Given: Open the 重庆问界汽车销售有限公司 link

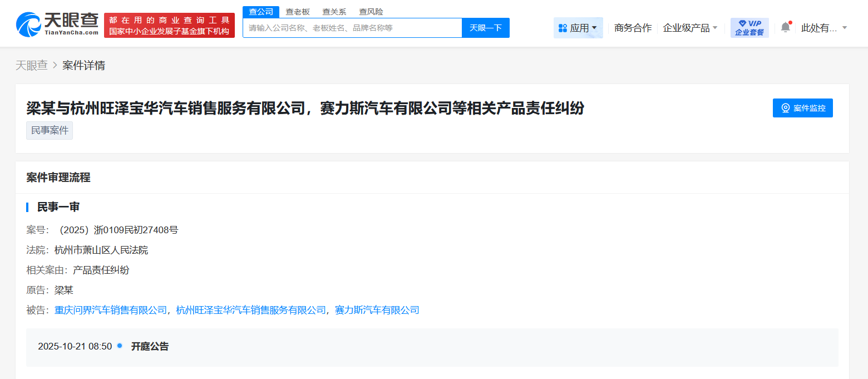Looking at the screenshot, I should coord(110,309).
